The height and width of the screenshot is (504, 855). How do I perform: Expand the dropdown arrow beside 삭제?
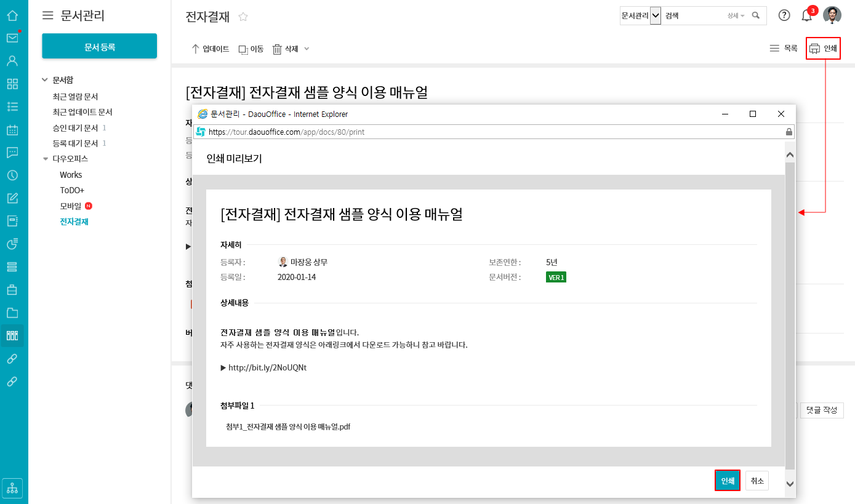(307, 49)
